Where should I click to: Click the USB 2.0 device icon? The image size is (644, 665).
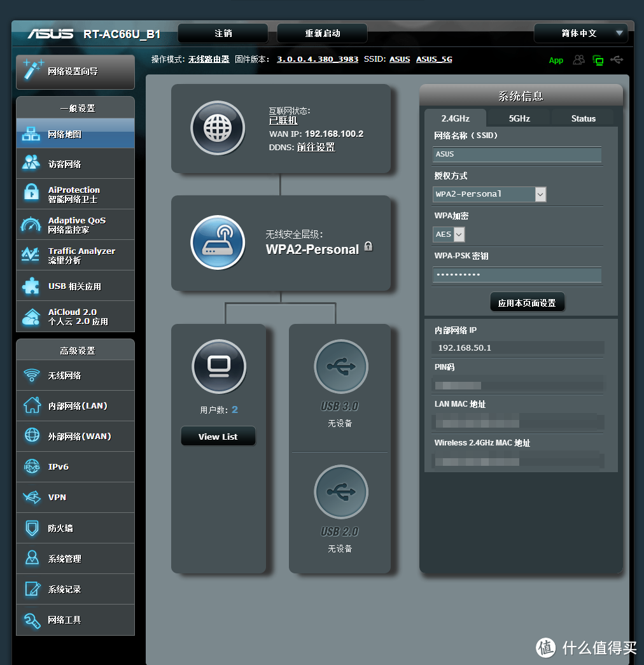(x=340, y=492)
